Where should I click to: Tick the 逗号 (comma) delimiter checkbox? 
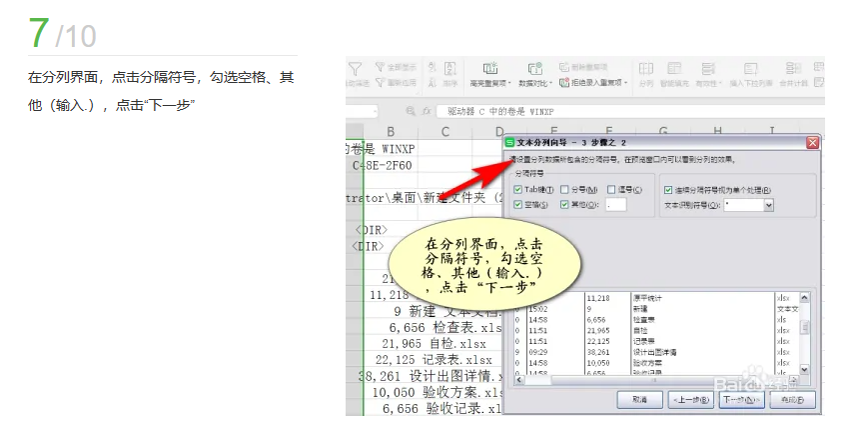[612, 189]
